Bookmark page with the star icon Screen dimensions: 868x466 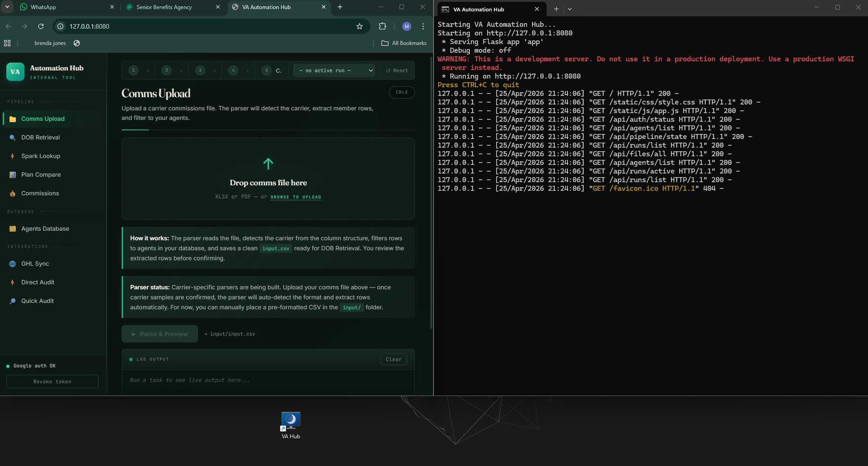click(x=360, y=26)
